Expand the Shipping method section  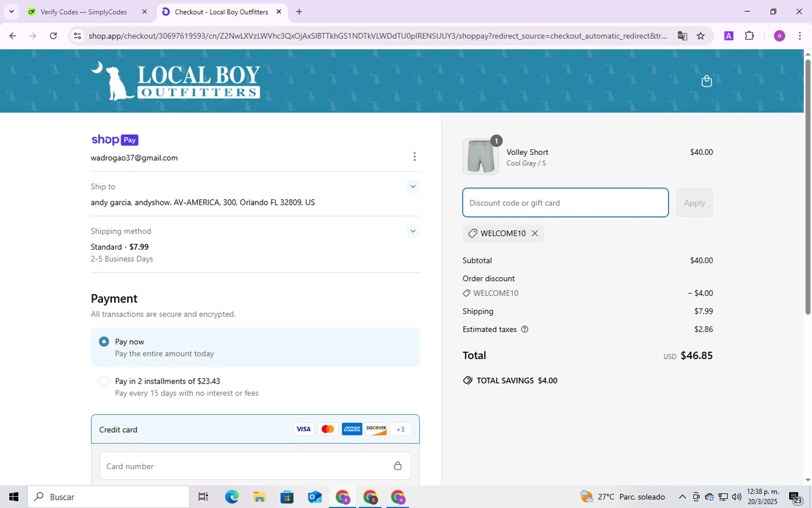(413, 231)
